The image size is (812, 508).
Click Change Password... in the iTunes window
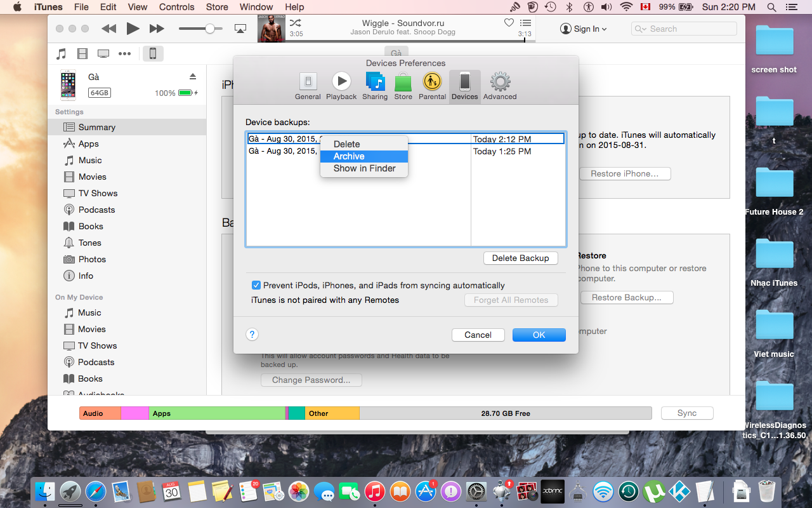(x=311, y=380)
